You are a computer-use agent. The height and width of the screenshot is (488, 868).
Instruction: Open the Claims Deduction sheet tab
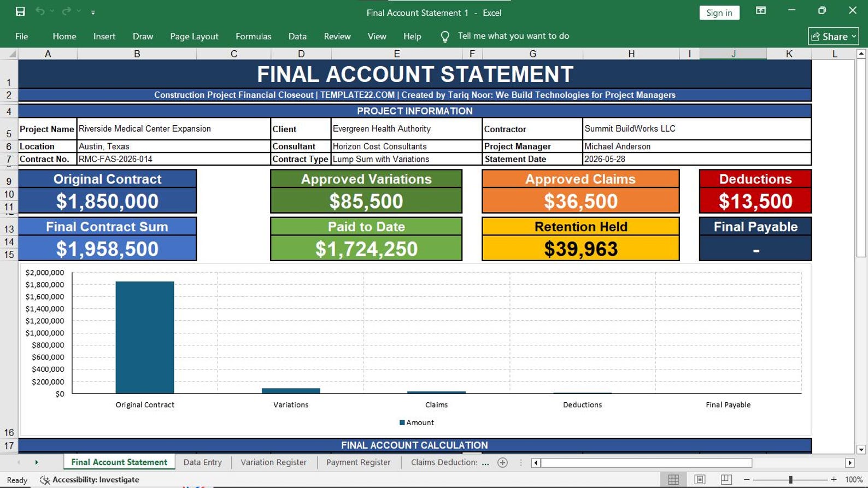click(444, 462)
